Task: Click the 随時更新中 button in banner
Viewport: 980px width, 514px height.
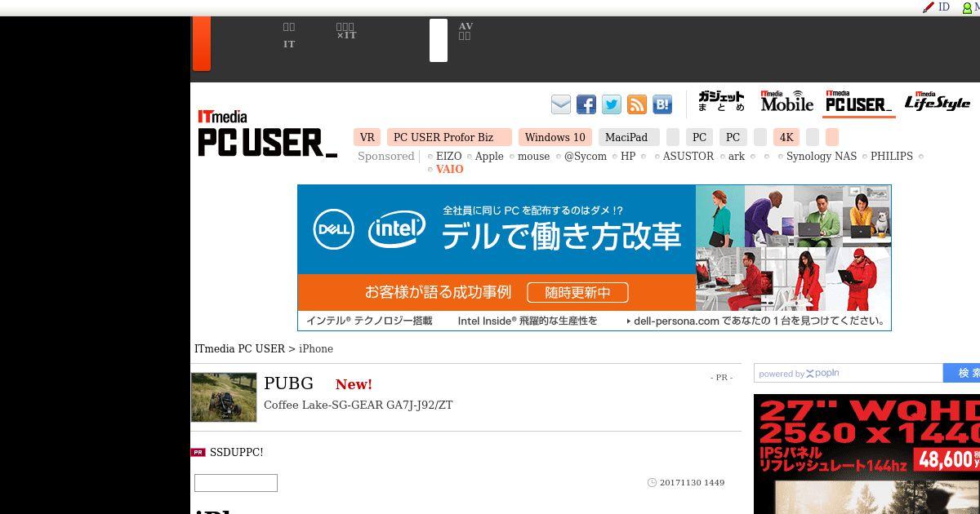Action: (x=578, y=292)
